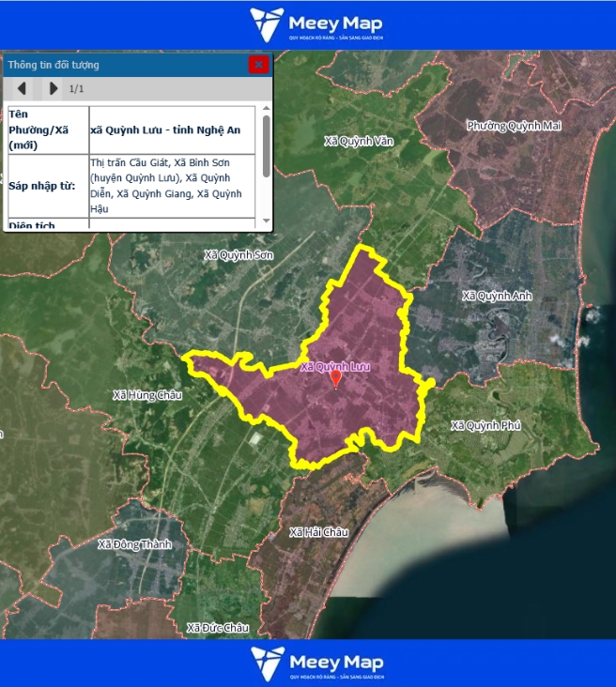Select Xã Đông Thành on the map

(x=134, y=544)
